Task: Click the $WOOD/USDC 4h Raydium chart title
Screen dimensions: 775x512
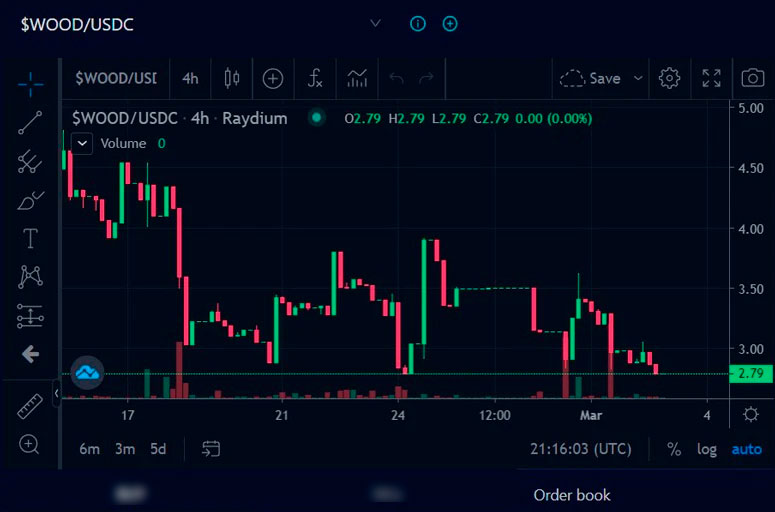Action: (179, 119)
